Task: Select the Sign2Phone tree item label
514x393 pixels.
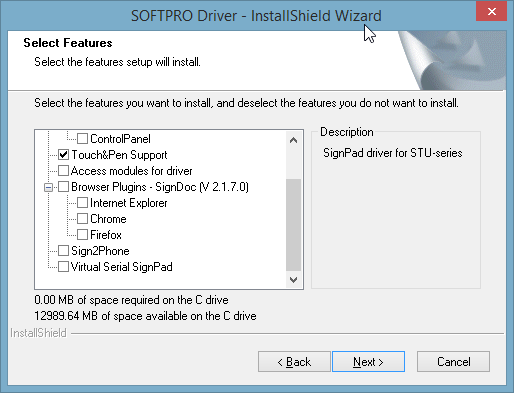Action: 100,251
